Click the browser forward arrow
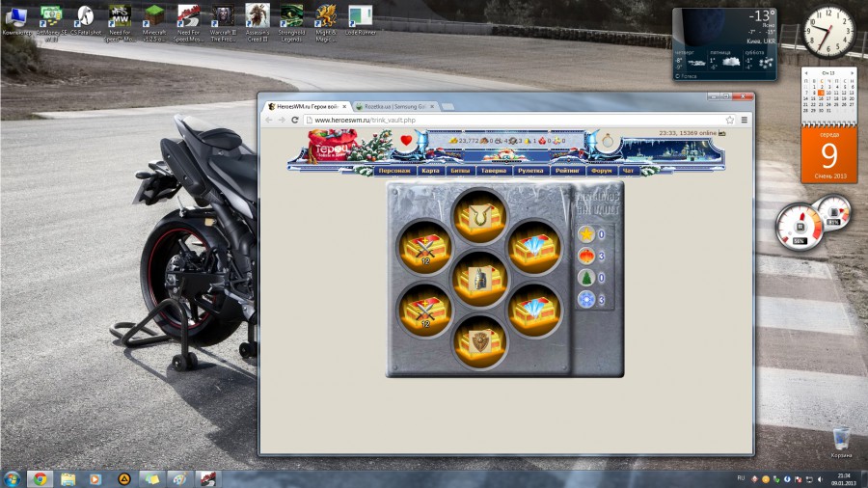 (x=282, y=120)
